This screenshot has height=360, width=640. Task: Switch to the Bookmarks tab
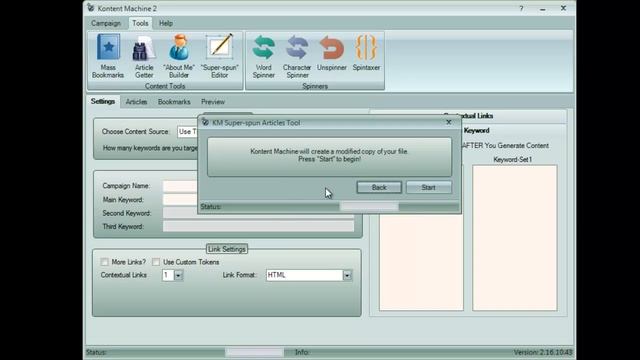pyautogui.click(x=174, y=102)
